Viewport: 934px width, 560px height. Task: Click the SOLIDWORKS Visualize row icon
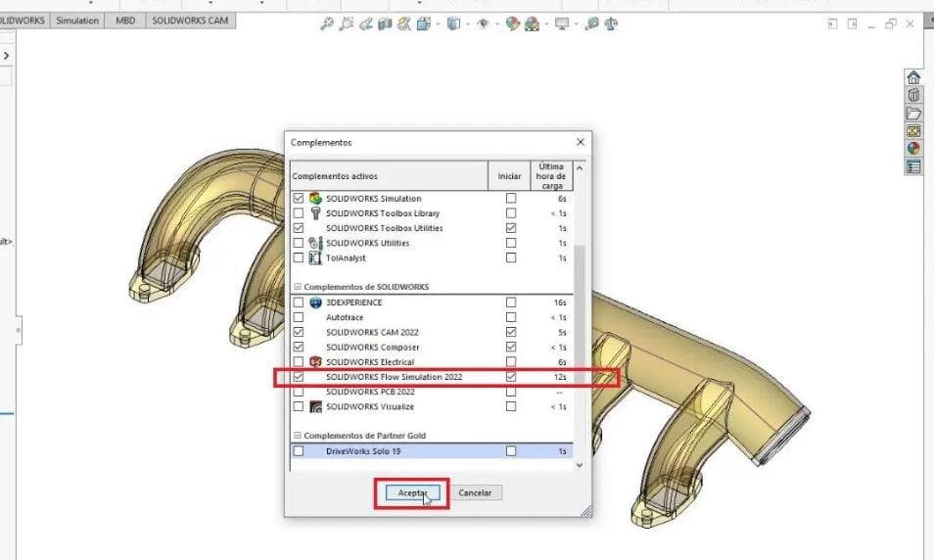pos(315,407)
